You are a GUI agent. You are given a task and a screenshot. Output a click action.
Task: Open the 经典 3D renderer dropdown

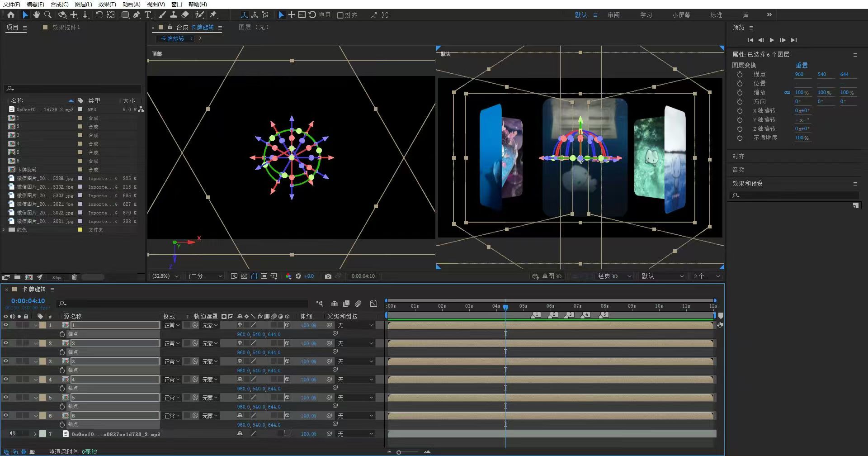[614, 276]
